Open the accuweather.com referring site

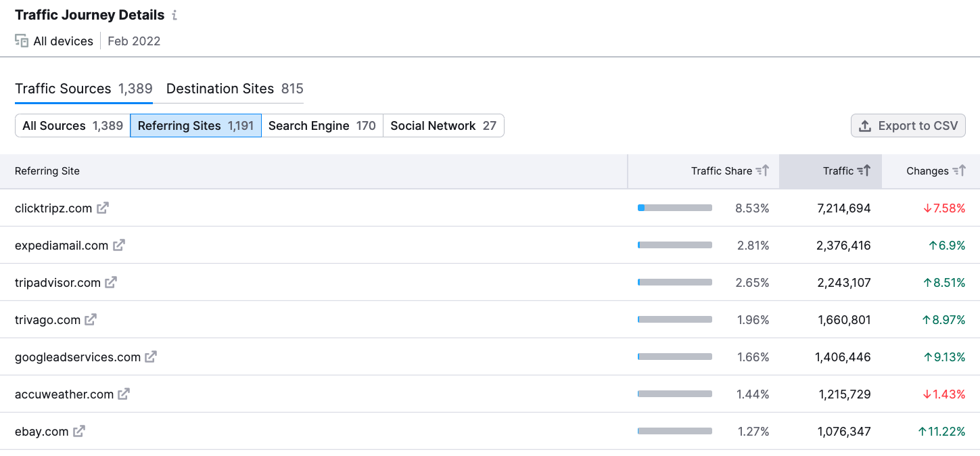pos(64,394)
